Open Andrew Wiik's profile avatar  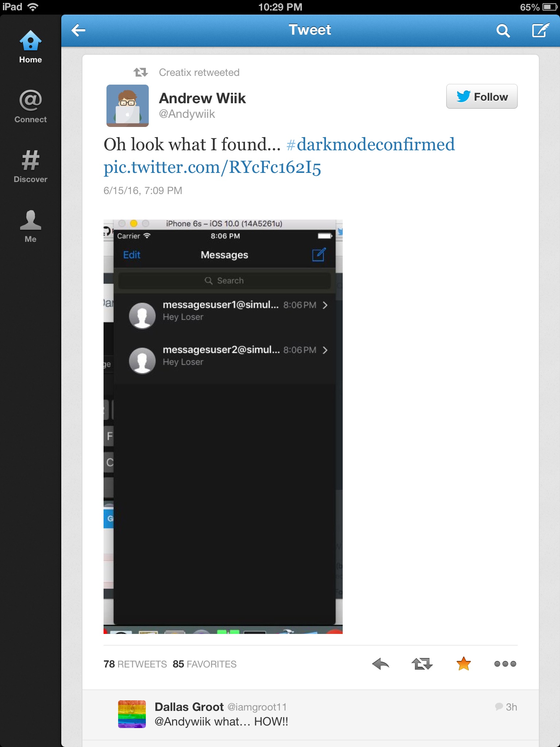point(128,106)
